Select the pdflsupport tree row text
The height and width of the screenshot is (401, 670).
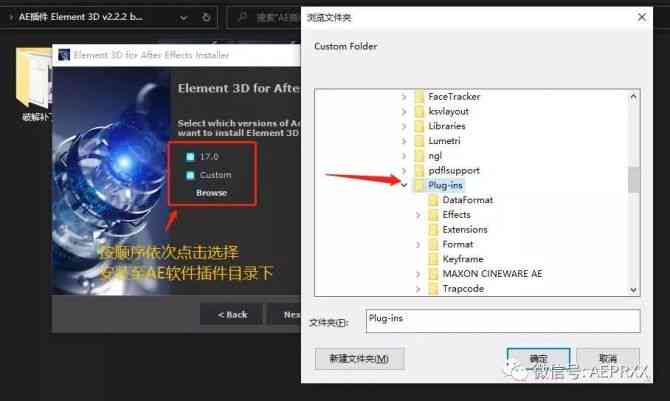click(454, 171)
